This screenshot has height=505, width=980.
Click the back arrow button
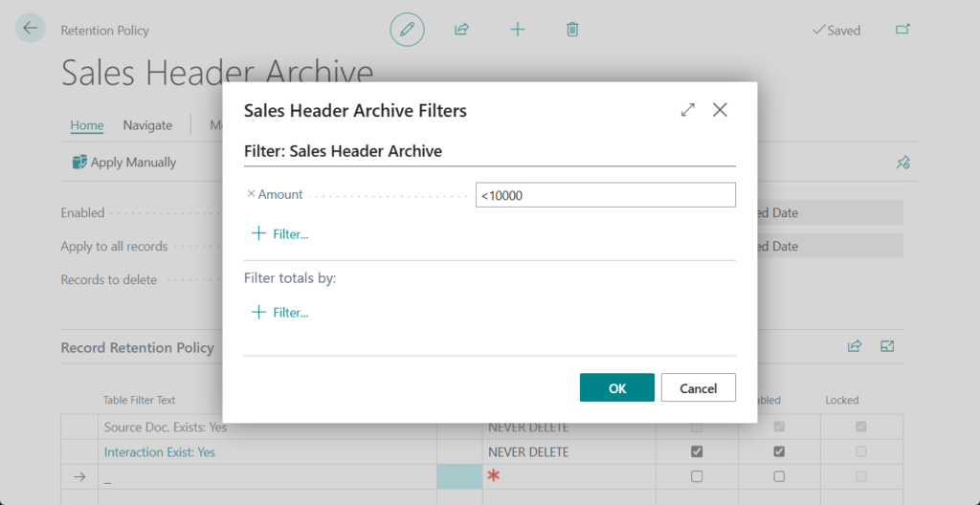(x=31, y=29)
